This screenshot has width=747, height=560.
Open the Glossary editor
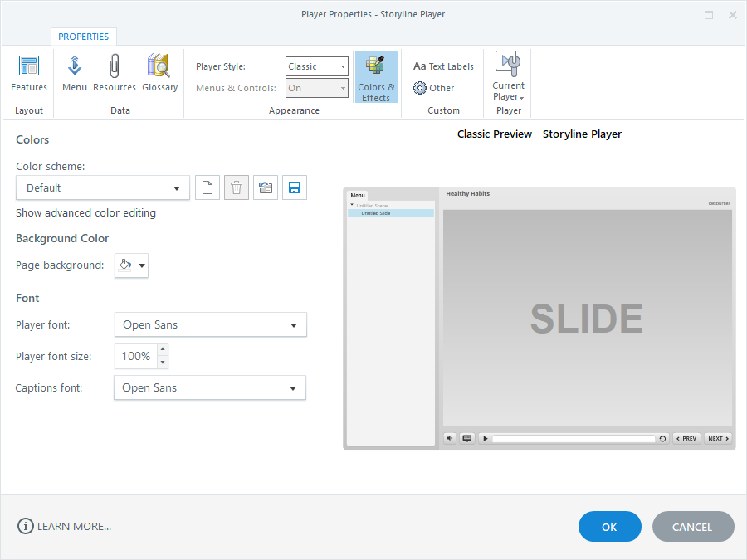159,73
